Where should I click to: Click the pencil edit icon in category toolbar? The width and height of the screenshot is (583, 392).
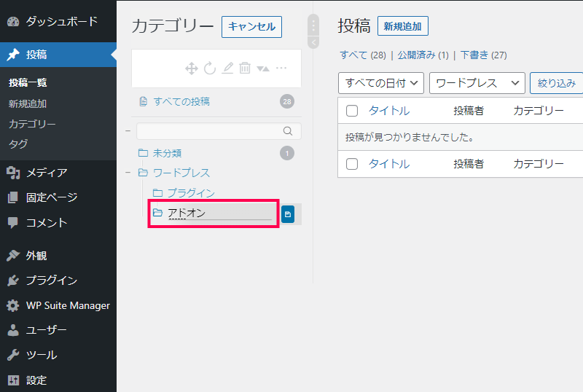[227, 68]
